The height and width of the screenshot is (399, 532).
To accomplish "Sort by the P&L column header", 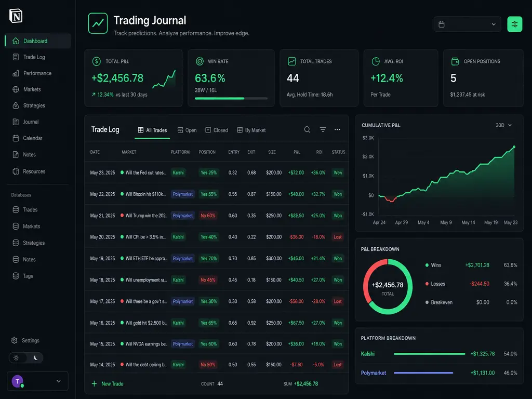I will click(x=297, y=152).
